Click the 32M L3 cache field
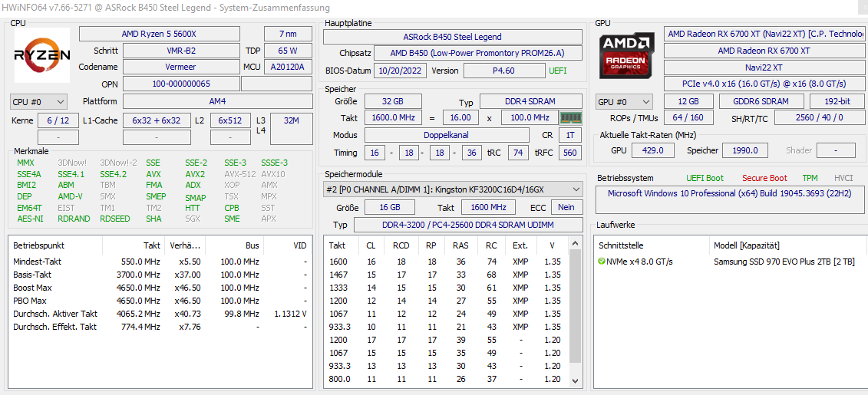 tap(291, 129)
